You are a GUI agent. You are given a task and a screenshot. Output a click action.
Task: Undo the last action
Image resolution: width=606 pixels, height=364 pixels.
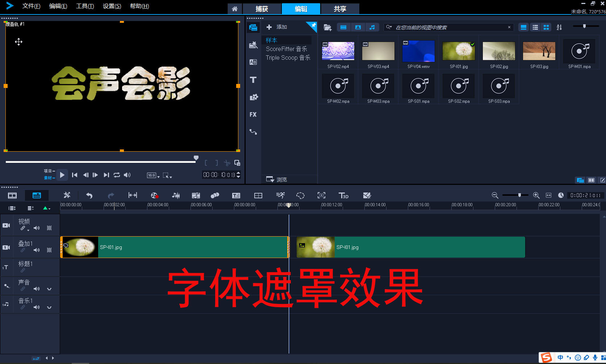[89, 195]
